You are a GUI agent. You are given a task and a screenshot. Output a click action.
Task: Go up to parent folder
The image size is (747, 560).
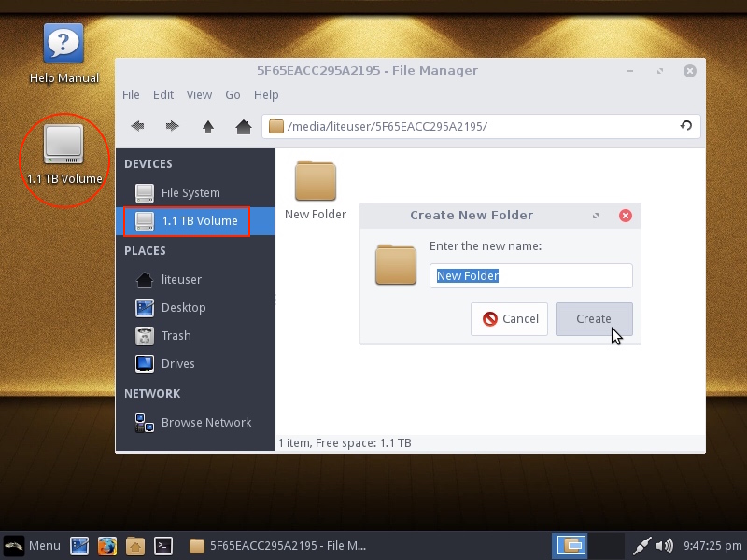click(208, 126)
